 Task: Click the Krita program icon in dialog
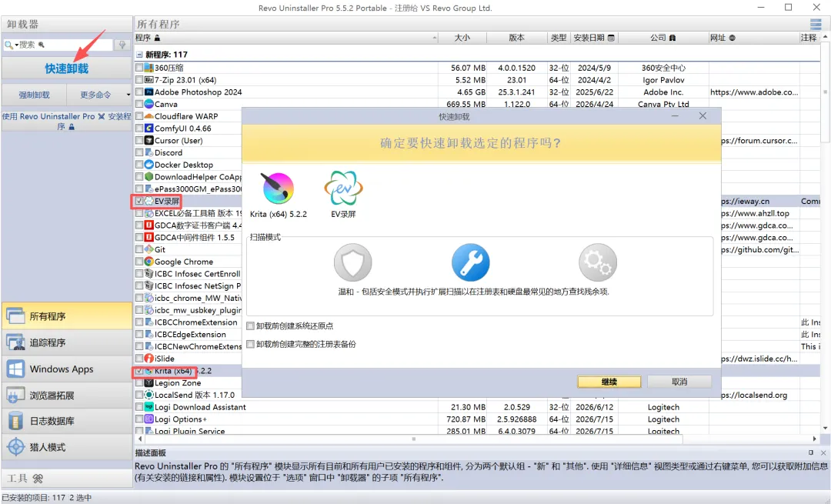(278, 189)
